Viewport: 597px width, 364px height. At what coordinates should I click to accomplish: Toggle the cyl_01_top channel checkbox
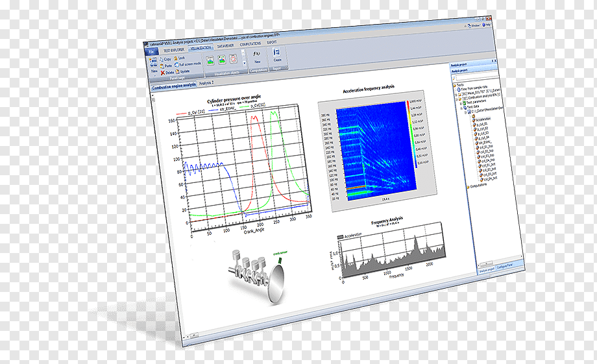[x=478, y=148]
